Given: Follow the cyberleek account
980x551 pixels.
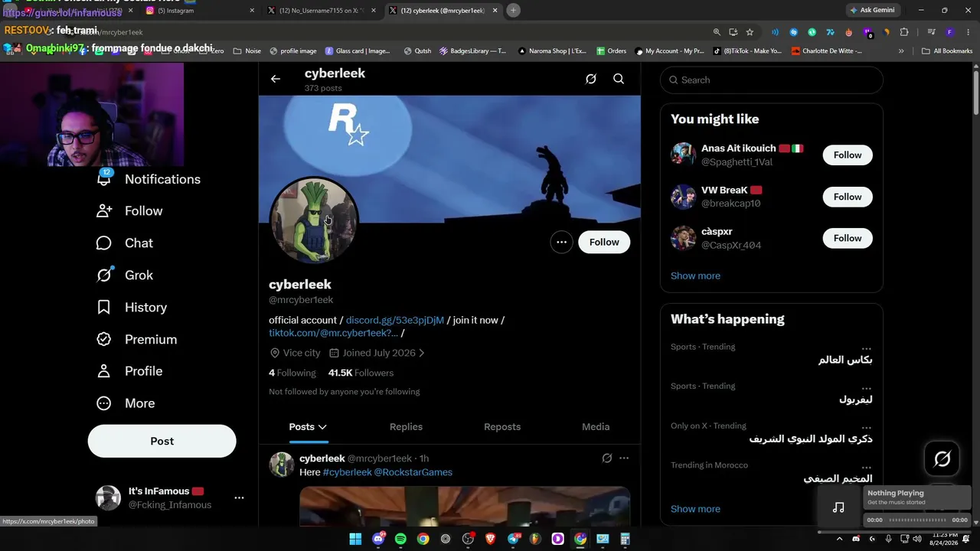Looking at the screenshot, I should (604, 242).
